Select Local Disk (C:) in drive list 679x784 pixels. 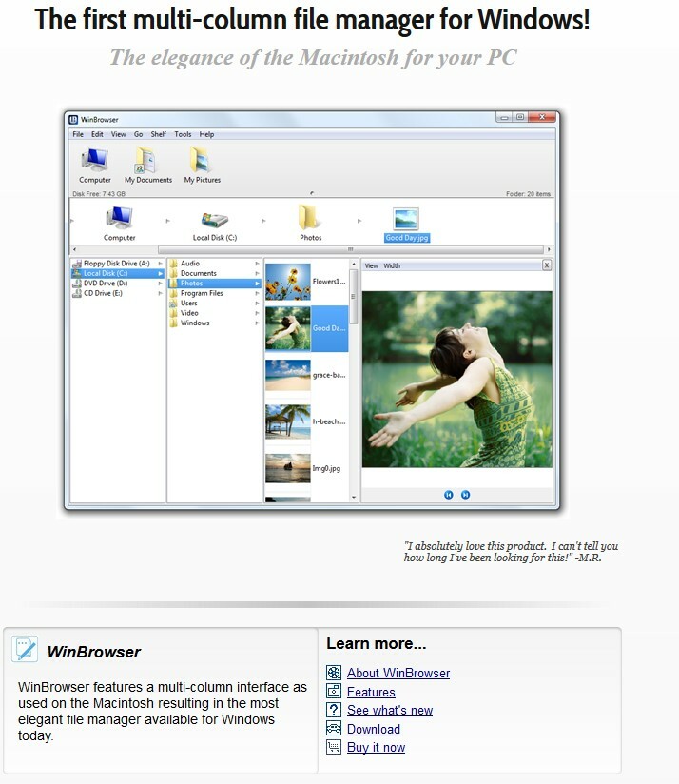117,273
